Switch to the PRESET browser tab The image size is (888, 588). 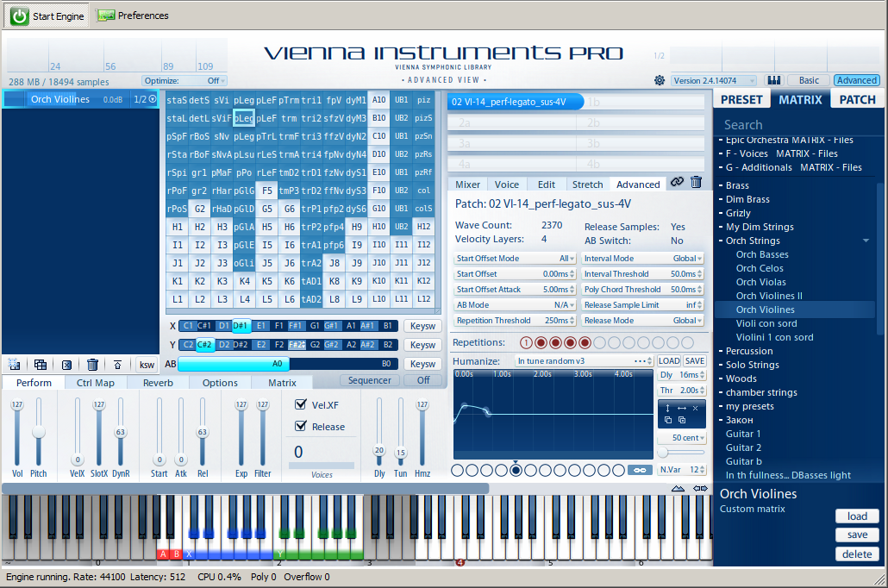pyautogui.click(x=742, y=100)
